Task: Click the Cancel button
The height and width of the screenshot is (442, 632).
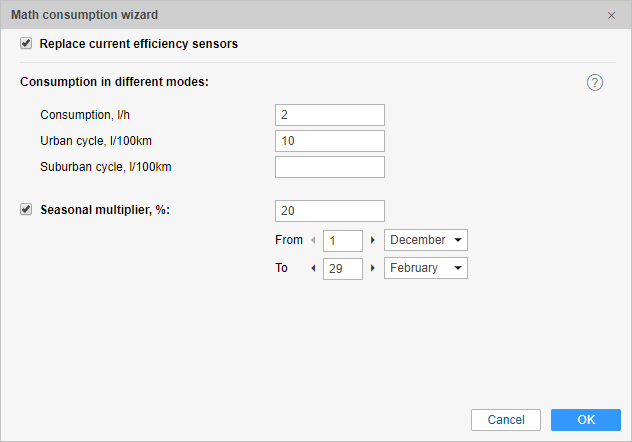Action: coord(506,420)
